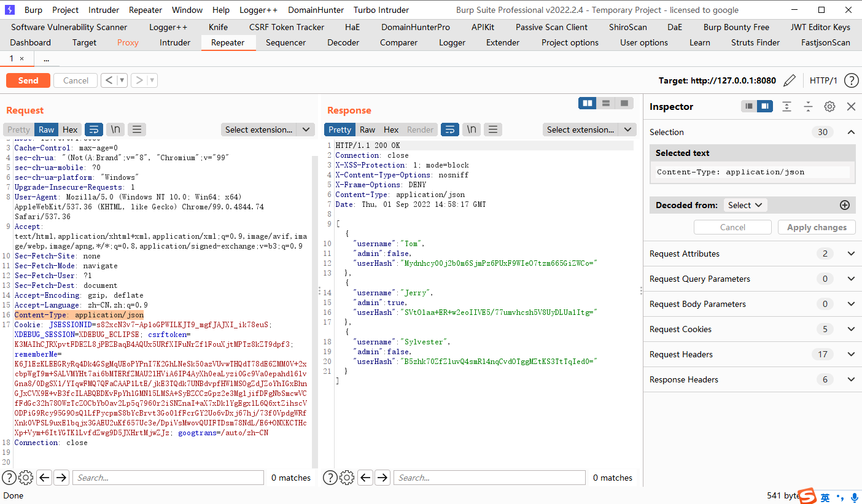Screen dimensions: 862x504
Task: Open Response search settings gear icon
Action: [x=347, y=478]
